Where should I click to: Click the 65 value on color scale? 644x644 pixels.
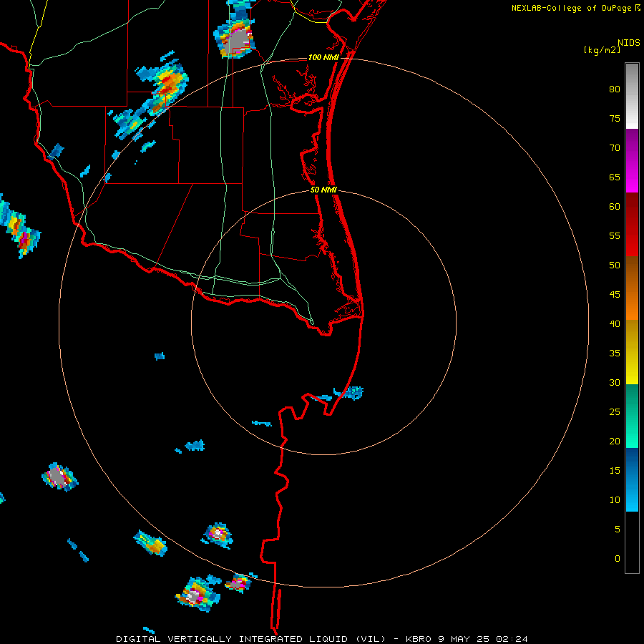(615, 177)
